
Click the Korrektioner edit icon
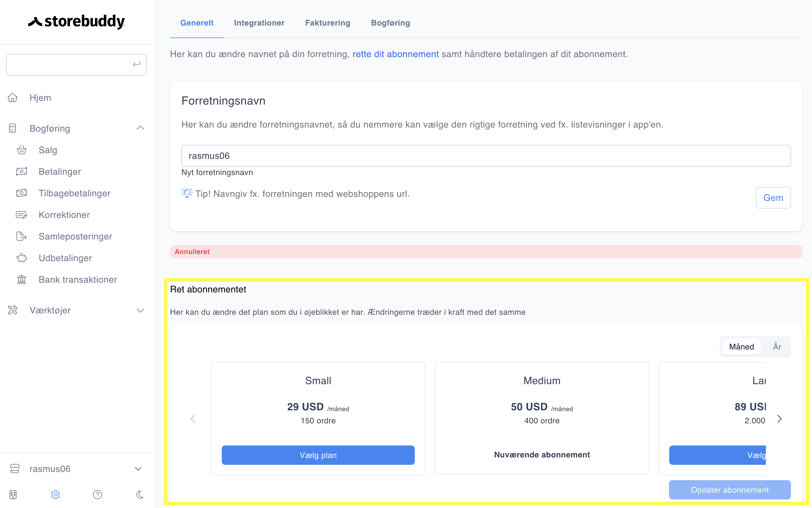coord(22,215)
